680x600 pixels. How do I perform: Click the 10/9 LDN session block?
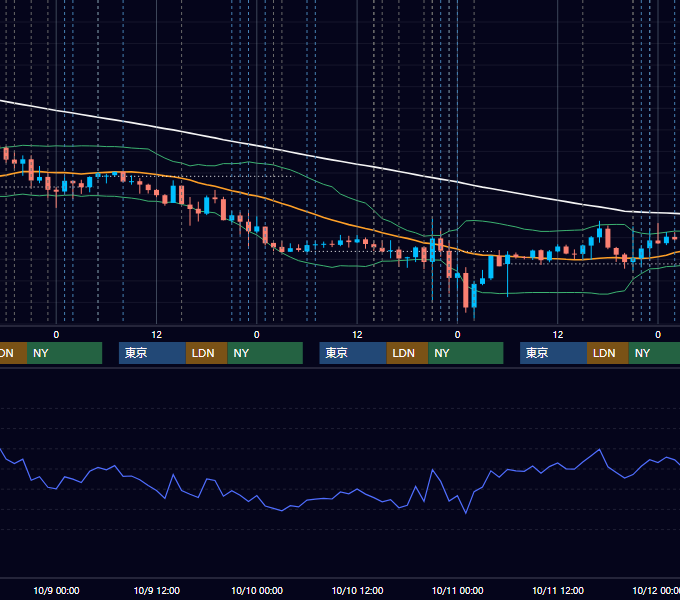tap(206, 353)
